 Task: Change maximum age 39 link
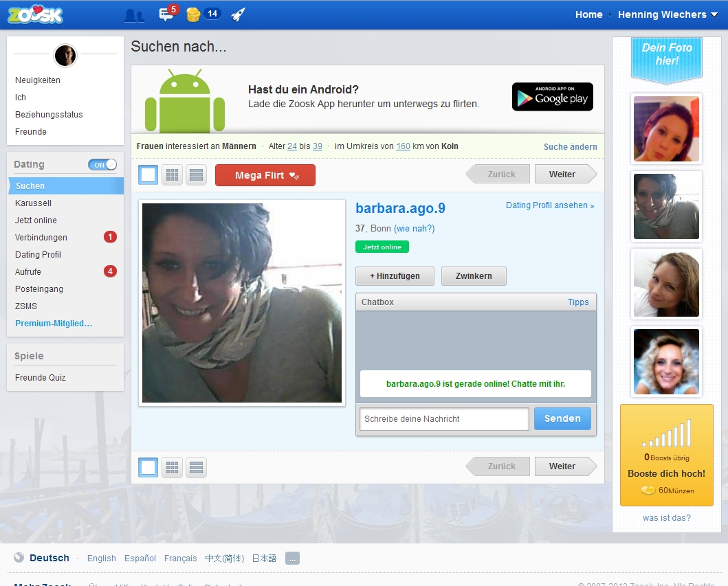[x=318, y=146]
